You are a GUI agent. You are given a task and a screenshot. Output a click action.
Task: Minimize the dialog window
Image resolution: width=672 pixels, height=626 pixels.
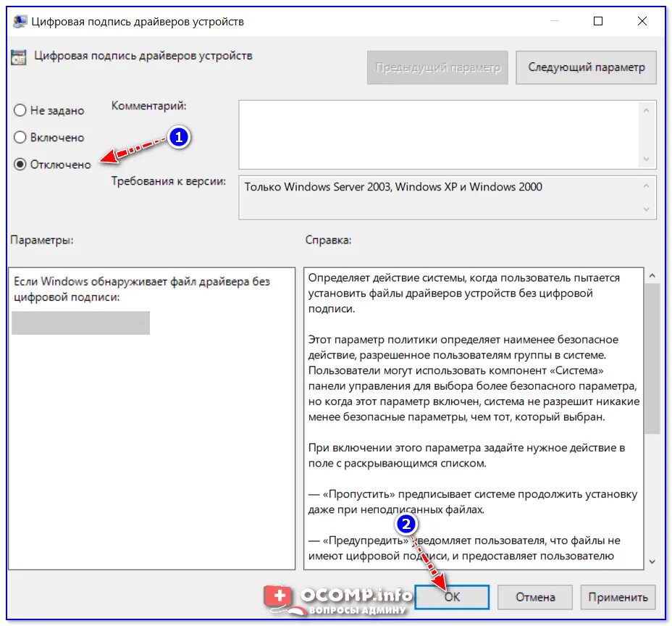coord(555,21)
